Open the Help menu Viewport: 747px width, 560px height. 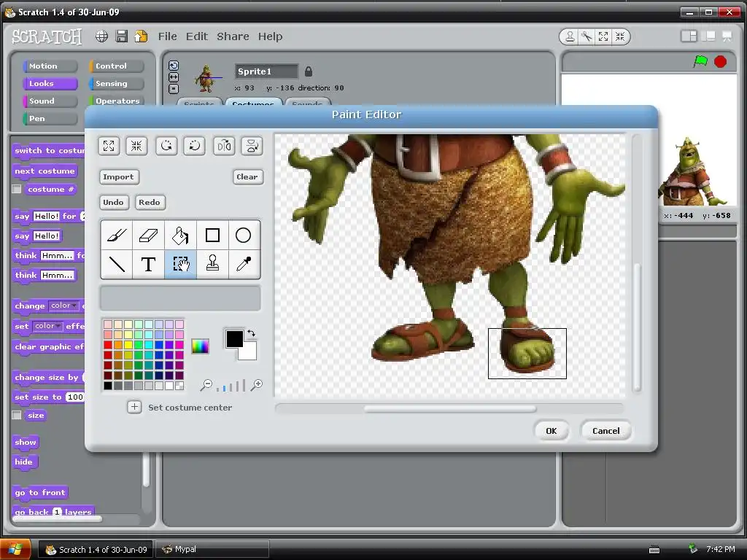270,36
